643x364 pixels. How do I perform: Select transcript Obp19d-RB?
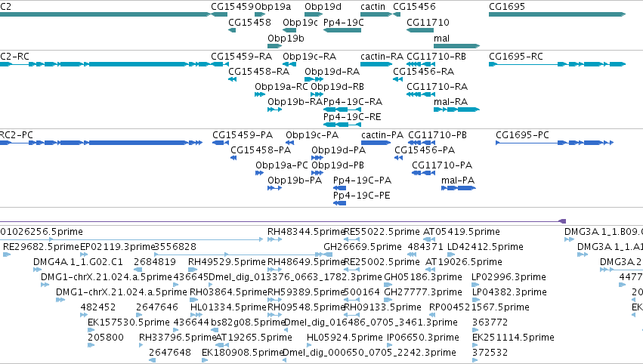coord(317,94)
